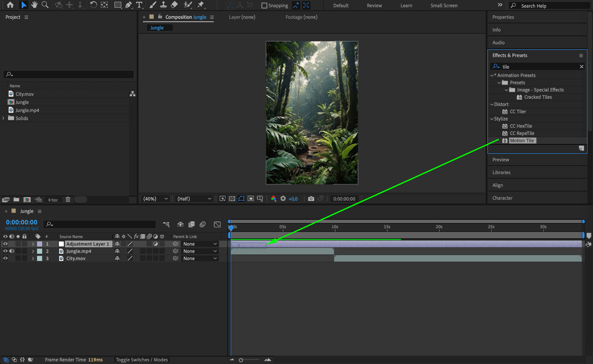Clear the effects search field
593x364 pixels.
point(581,67)
